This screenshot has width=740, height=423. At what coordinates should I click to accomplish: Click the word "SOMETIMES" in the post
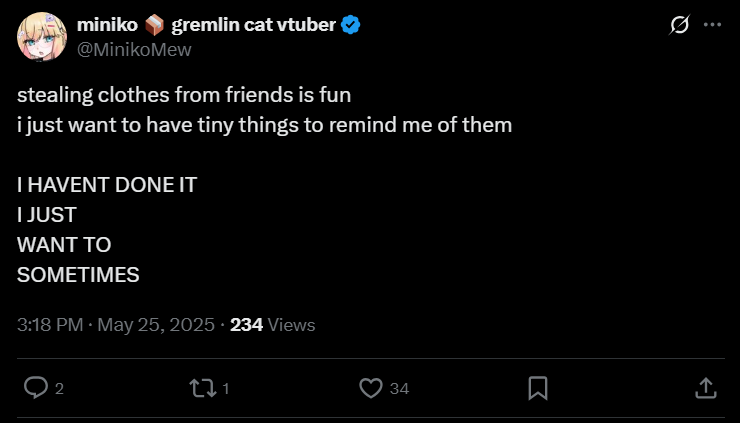(78, 274)
